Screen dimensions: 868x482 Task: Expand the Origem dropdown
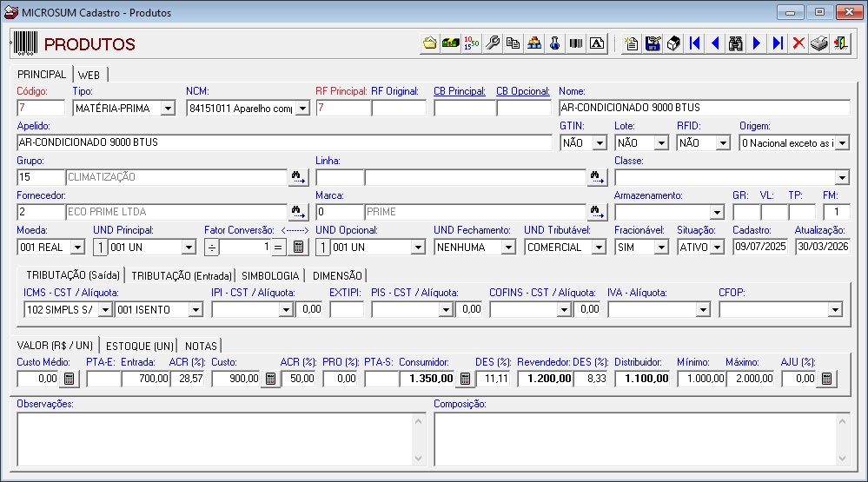[x=842, y=142]
